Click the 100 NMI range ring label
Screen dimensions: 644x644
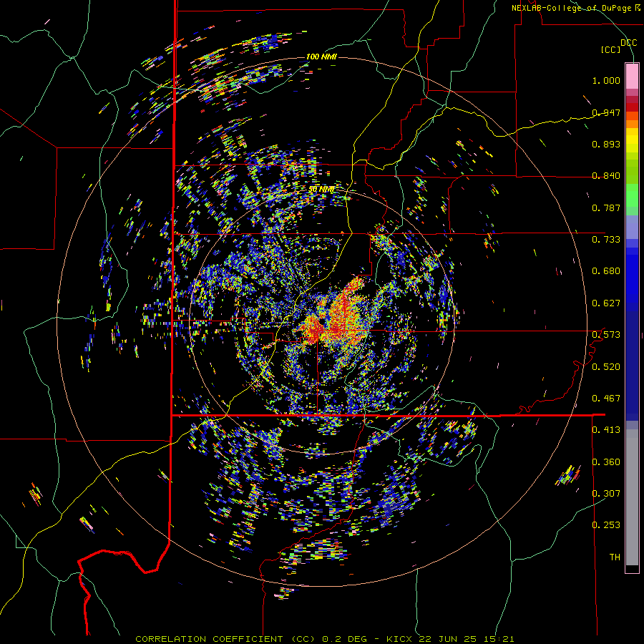click(321, 57)
